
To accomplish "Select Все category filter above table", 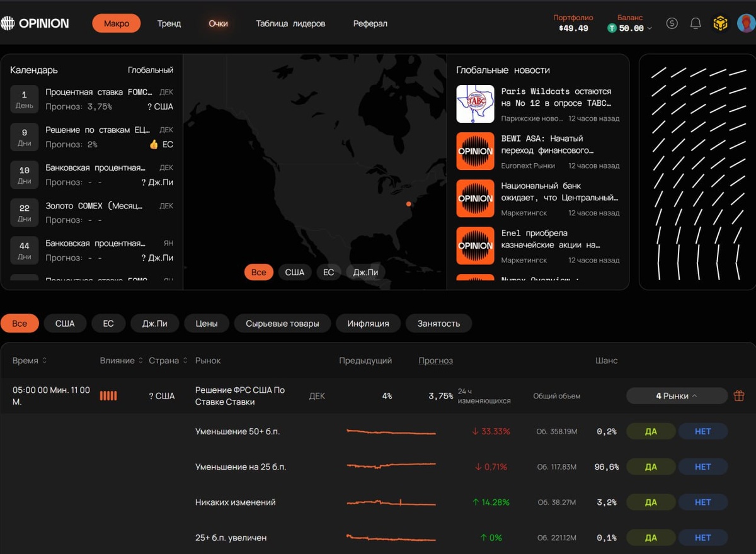I will click(20, 324).
